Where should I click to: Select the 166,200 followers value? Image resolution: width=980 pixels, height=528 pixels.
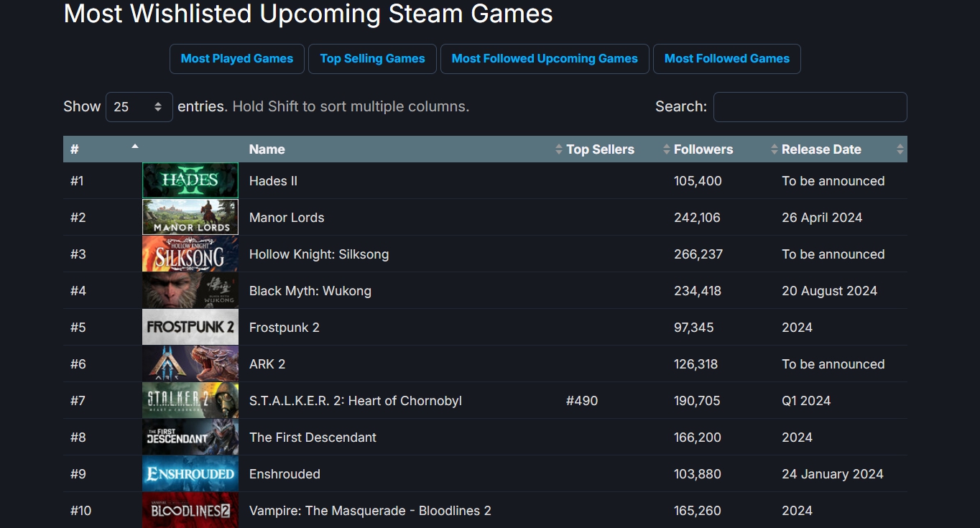tap(698, 437)
